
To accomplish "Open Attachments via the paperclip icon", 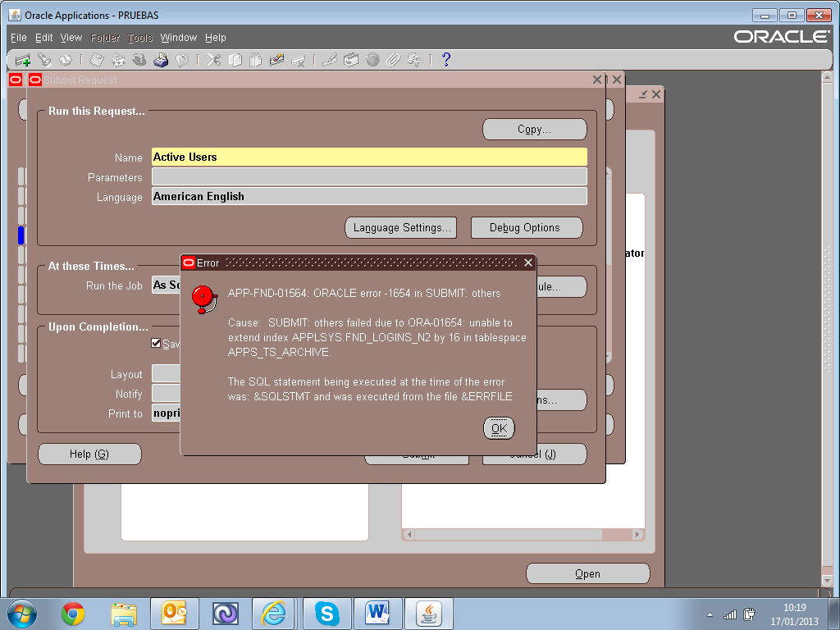I will (393, 60).
